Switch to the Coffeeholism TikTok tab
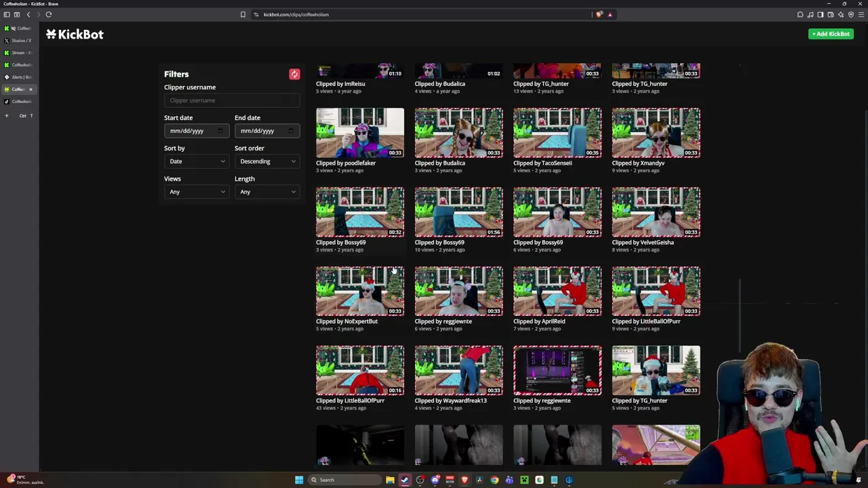The width and height of the screenshot is (868, 488). (x=18, y=102)
